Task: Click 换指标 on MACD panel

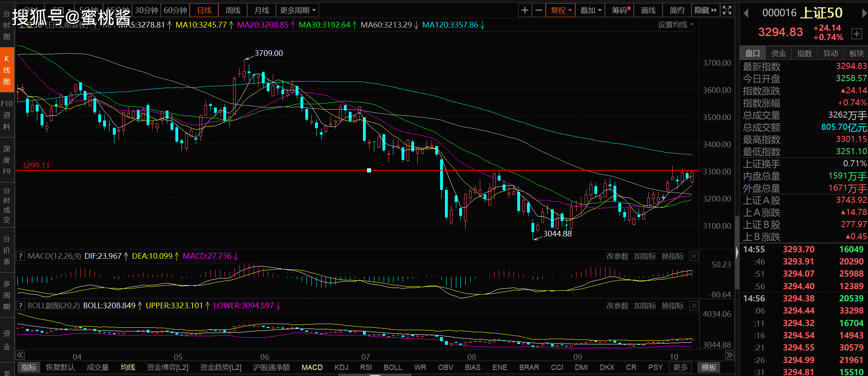Action: [x=673, y=256]
